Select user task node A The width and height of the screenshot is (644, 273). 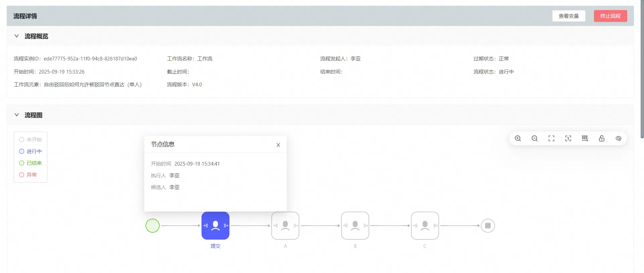coord(285,226)
